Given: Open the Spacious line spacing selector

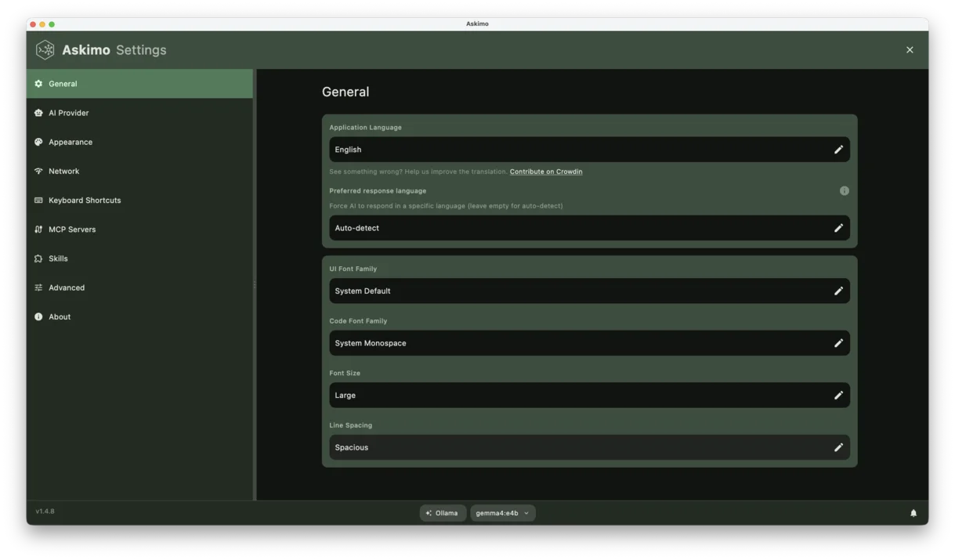Looking at the screenshot, I should point(589,447).
